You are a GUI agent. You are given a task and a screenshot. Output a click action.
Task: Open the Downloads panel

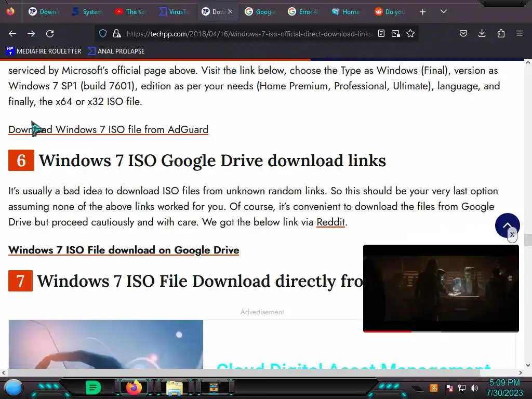tap(482, 33)
